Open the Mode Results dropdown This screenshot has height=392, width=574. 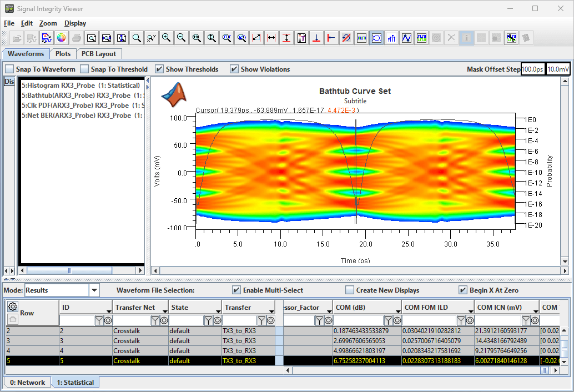pos(94,290)
